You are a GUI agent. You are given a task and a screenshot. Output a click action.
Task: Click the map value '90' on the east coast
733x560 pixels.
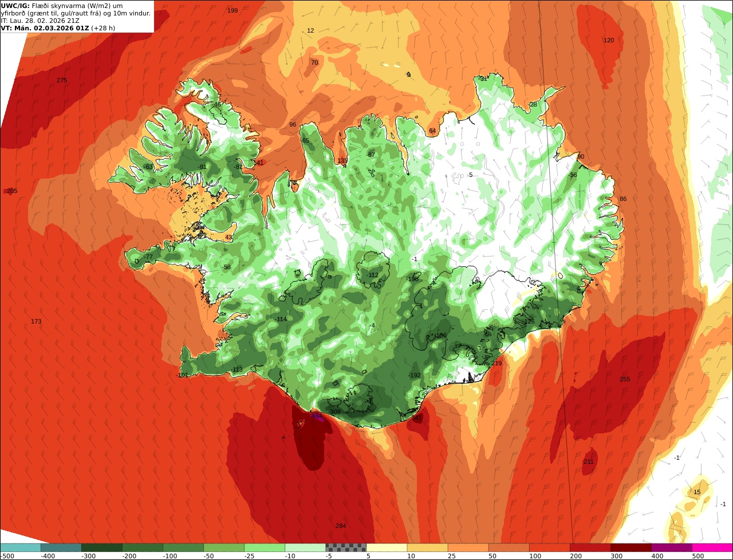click(581, 156)
